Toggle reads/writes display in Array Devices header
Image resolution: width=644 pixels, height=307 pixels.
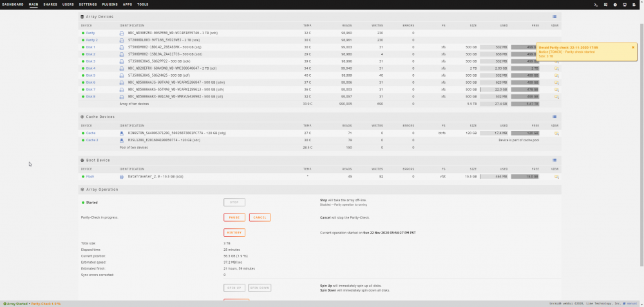click(x=554, y=17)
